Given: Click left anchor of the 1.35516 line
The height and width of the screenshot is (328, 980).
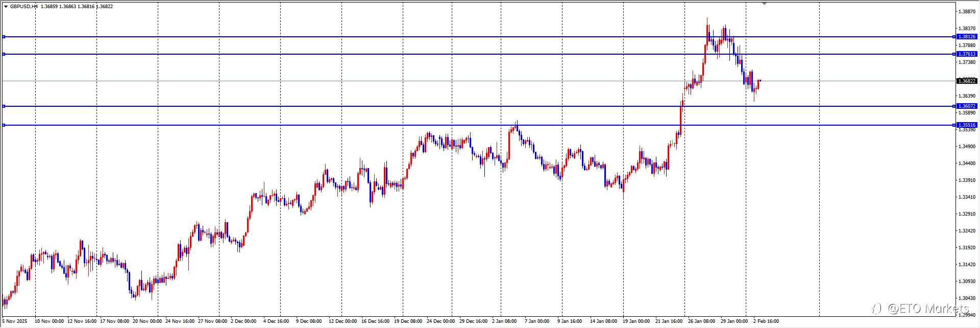Looking at the screenshot, I should click(4, 125).
